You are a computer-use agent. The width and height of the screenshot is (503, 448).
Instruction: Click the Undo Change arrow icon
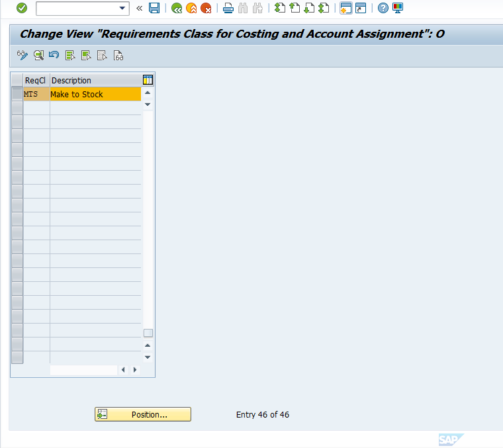[54, 56]
